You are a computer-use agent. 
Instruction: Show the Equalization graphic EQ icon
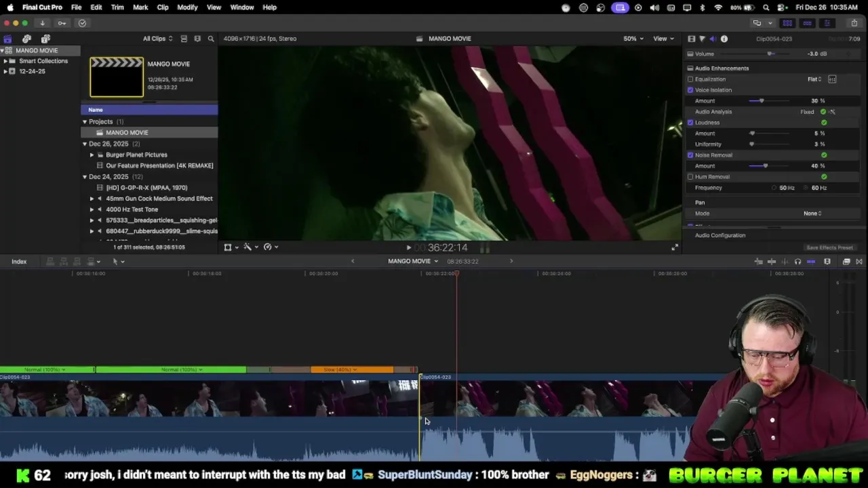(x=832, y=79)
